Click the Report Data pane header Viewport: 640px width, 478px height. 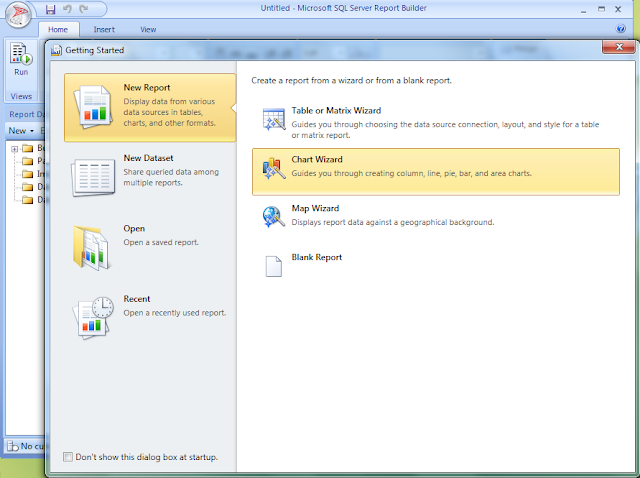pyautogui.click(x=26, y=114)
